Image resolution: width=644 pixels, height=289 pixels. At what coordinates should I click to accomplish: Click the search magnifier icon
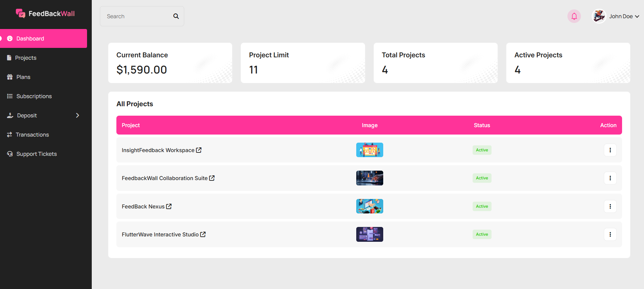point(176,16)
